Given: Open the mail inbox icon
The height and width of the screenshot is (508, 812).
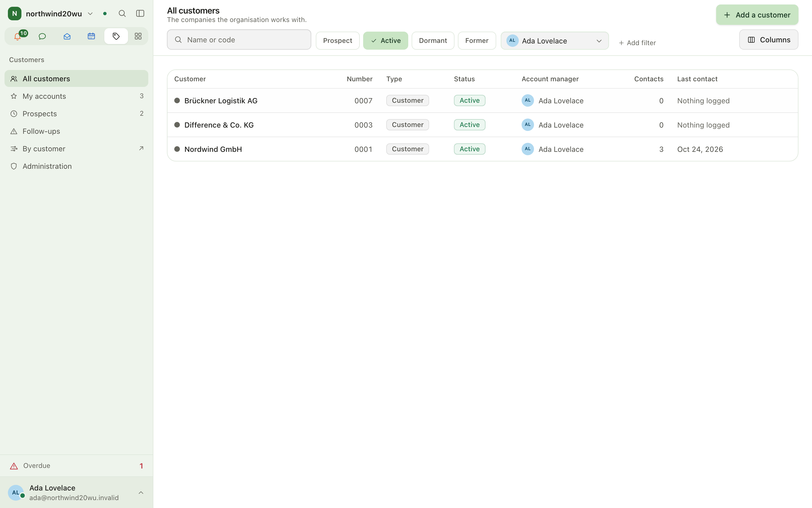Looking at the screenshot, I should pyautogui.click(x=67, y=36).
